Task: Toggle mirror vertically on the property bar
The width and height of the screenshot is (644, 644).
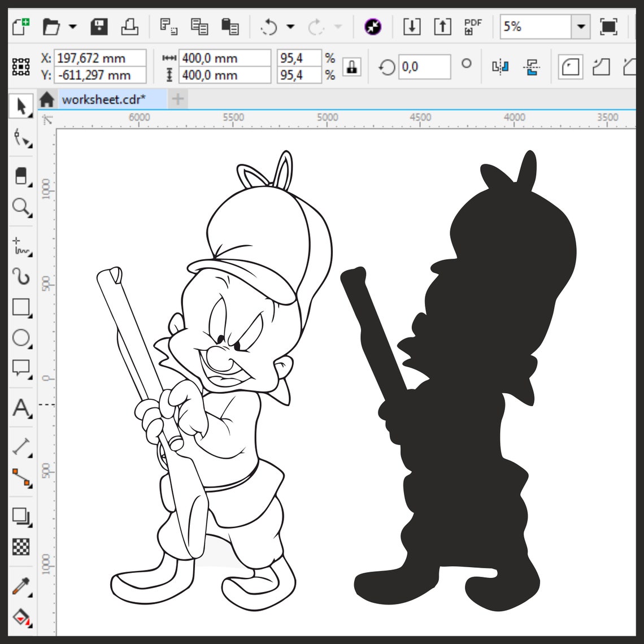Action: coord(531,66)
